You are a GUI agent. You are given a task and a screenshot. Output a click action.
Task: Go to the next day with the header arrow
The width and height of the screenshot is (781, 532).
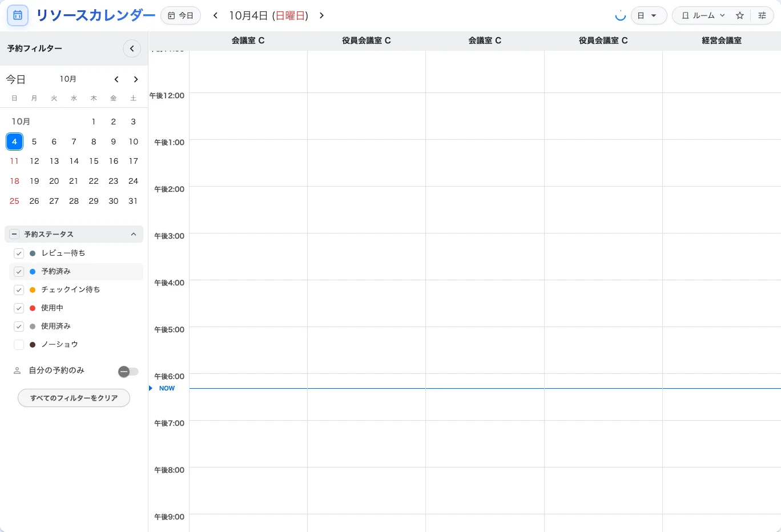coord(321,15)
